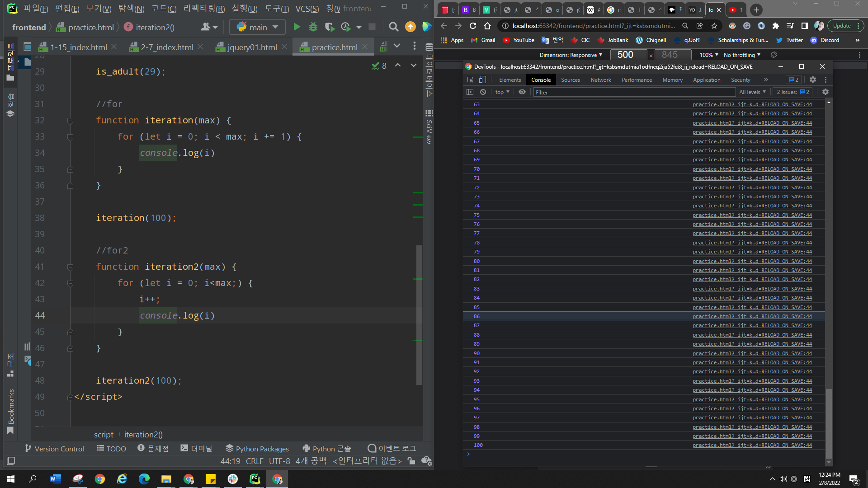Open the Sources tab in DevTools
The height and width of the screenshot is (488, 868).
coord(570,80)
